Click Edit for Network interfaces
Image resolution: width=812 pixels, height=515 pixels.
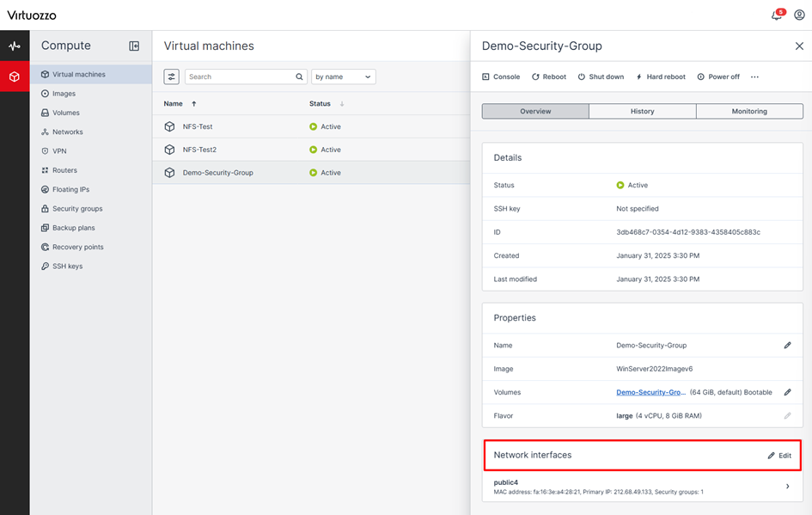[779, 456]
